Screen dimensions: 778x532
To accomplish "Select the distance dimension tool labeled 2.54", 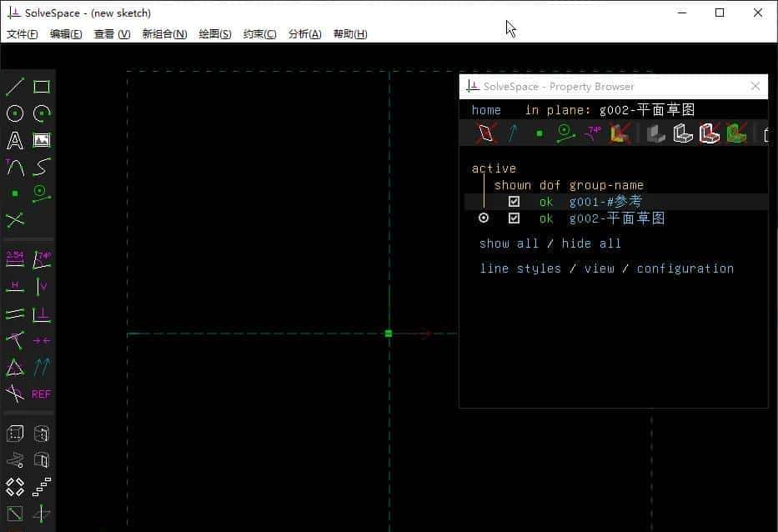I will 14,258.
